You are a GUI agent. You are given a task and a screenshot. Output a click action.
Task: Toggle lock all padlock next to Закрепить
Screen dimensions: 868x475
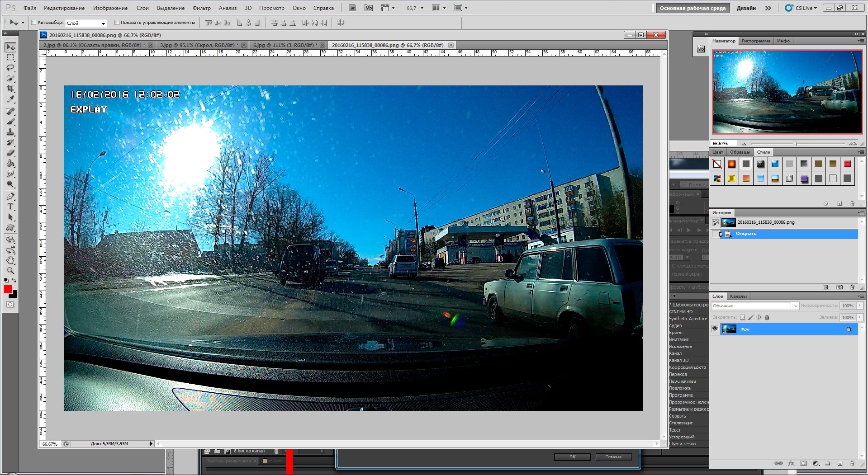click(767, 317)
